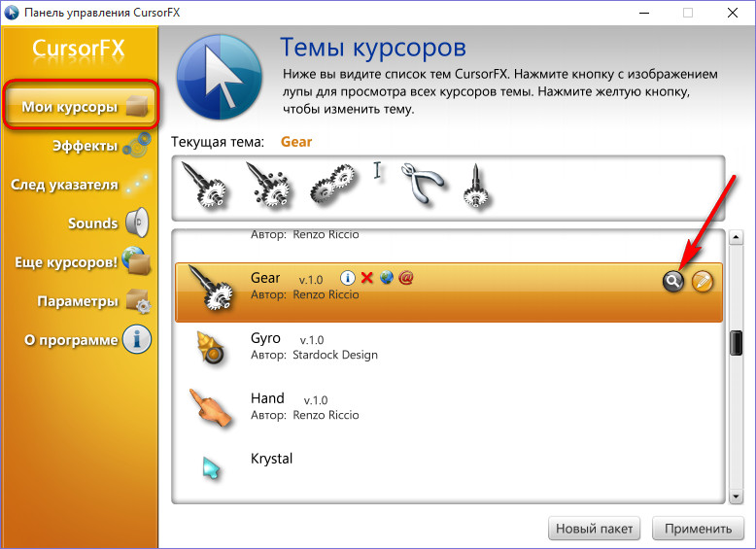756x549 pixels.
Task: Click the box icon next to Мои курсоры
Action: [x=137, y=106]
